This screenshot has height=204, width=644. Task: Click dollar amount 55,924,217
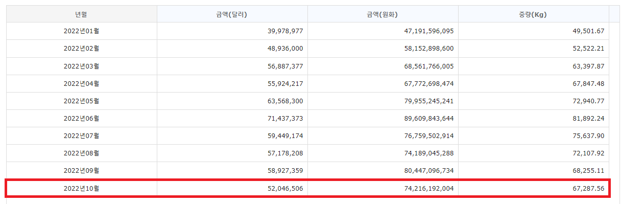click(x=285, y=83)
